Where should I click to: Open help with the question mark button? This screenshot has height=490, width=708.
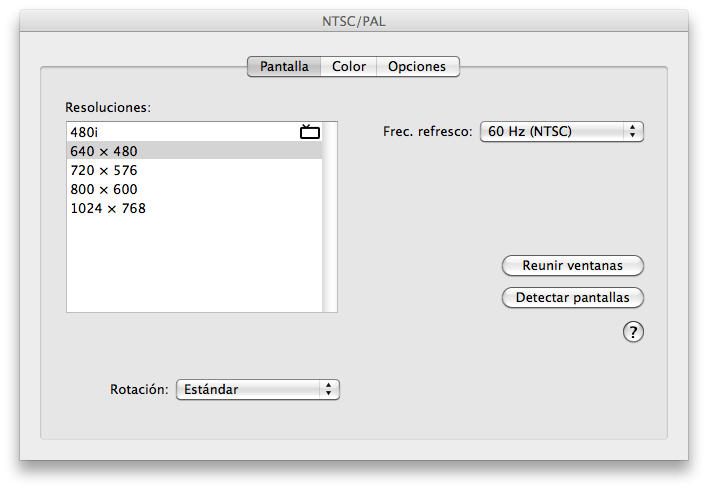click(x=633, y=332)
